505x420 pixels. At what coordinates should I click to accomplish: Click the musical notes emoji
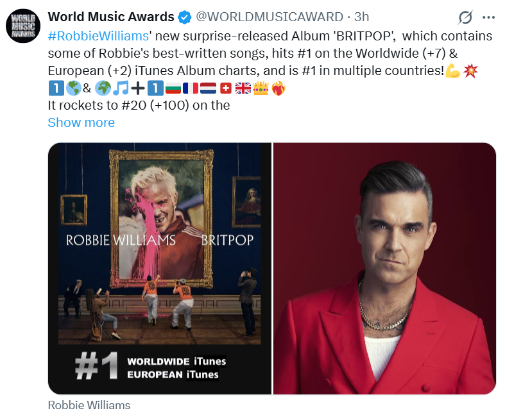click(x=121, y=88)
